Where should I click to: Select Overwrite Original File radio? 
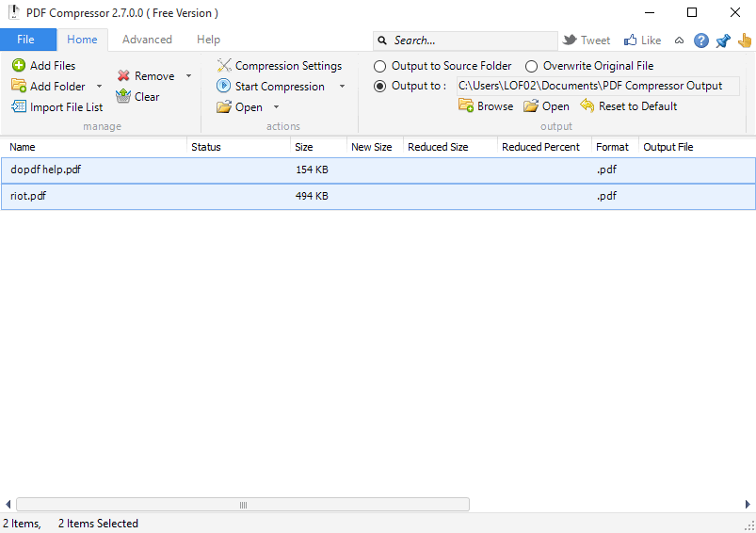(x=531, y=66)
